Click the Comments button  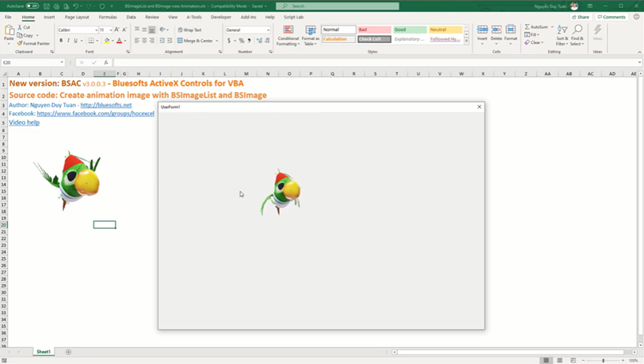point(611,17)
